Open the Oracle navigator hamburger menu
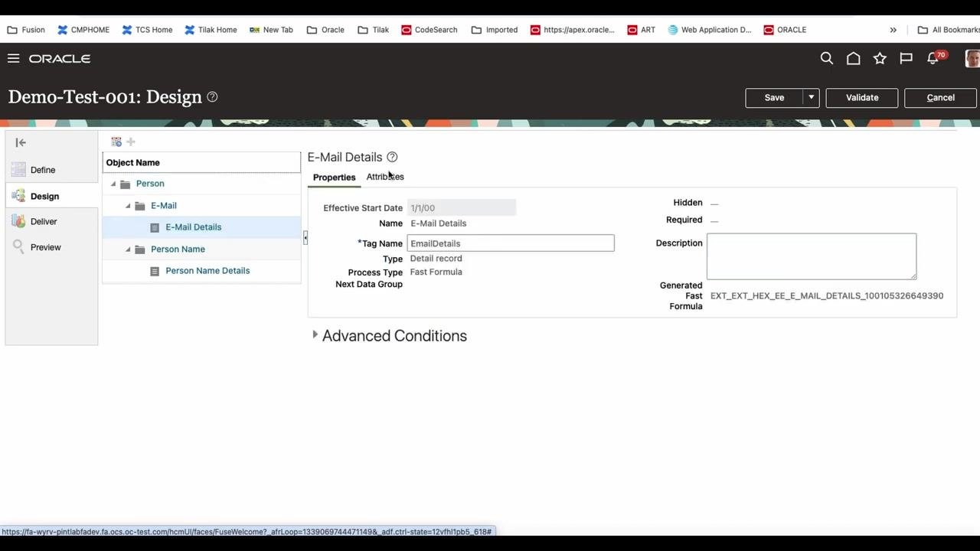Image resolution: width=980 pixels, height=551 pixels. coord(13,58)
